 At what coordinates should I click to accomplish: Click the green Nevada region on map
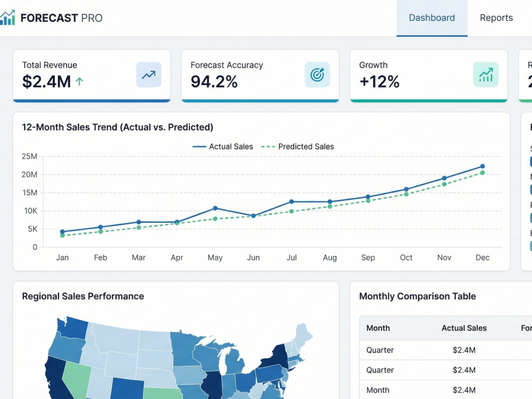(77, 378)
